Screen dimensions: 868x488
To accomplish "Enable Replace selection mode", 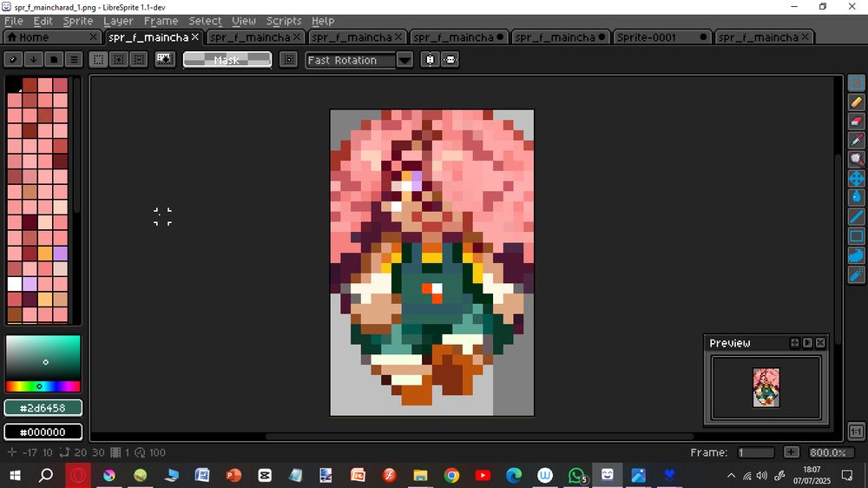I will click(98, 59).
